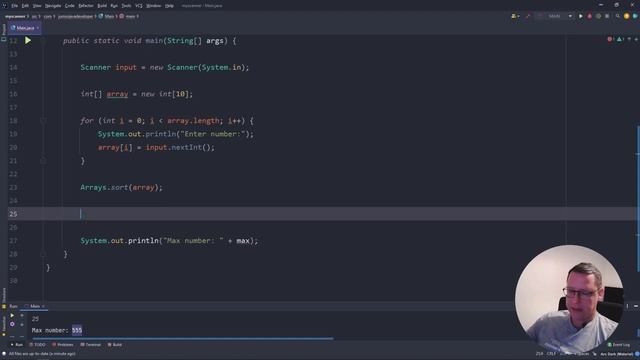
Task: Open the Project side tool window
Action: [x=4, y=33]
